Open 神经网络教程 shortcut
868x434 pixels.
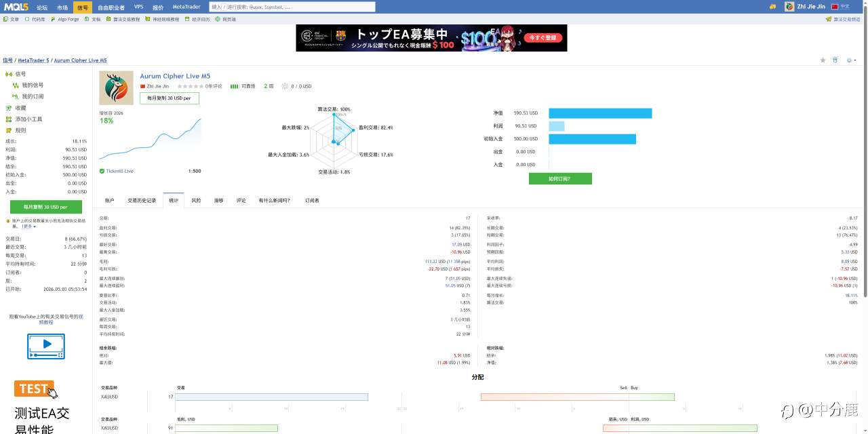click(x=163, y=20)
